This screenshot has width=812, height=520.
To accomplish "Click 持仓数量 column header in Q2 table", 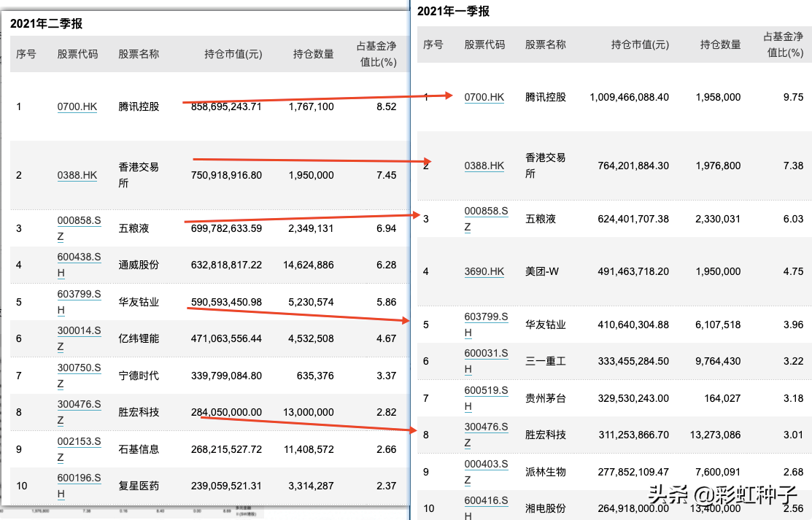I will [x=313, y=54].
